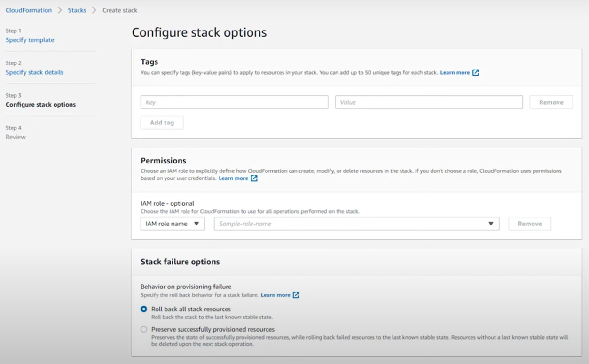Click external link icon under Stack failure options
The width and height of the screenshot is (589, 364).
click(296, 295)
